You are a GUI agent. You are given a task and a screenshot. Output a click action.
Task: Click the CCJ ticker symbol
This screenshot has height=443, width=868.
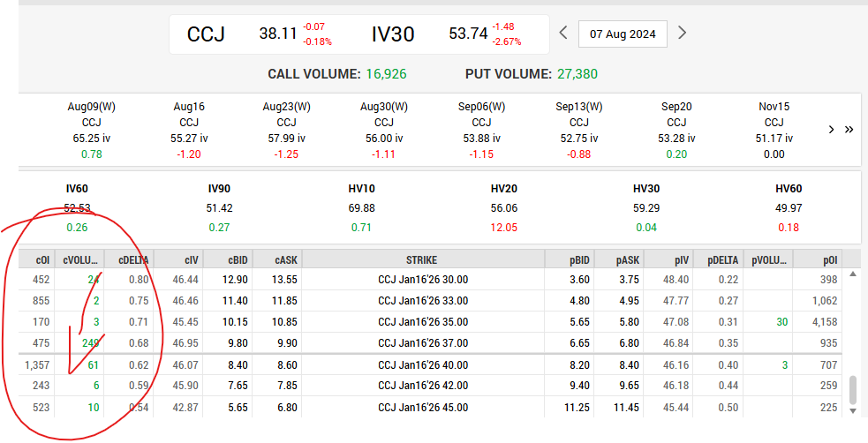tap(206, 34)
